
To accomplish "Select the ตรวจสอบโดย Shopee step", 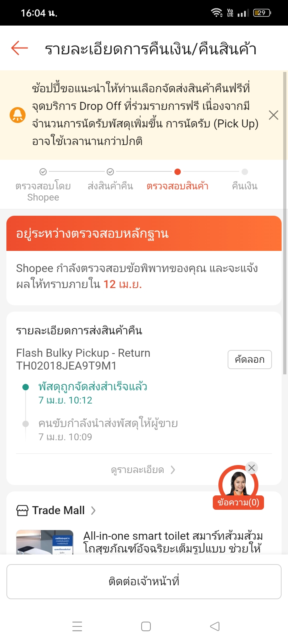I will [x=43, y=186].
